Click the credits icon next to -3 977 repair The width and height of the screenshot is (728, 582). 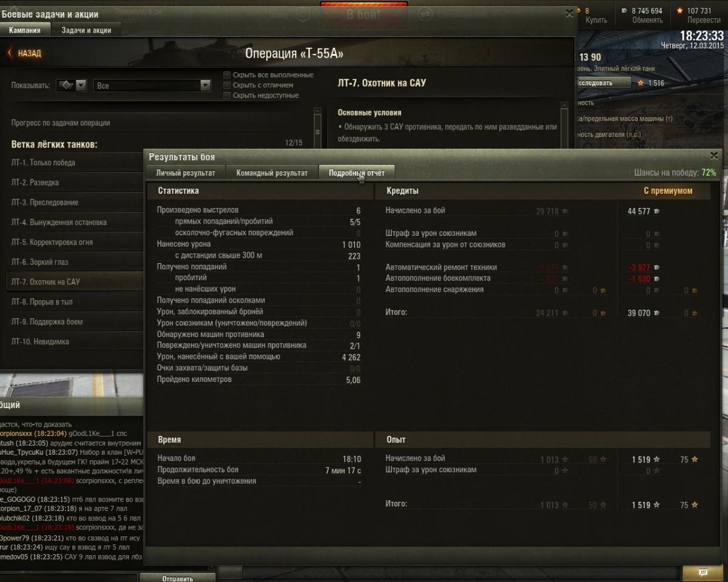(656, 267)
